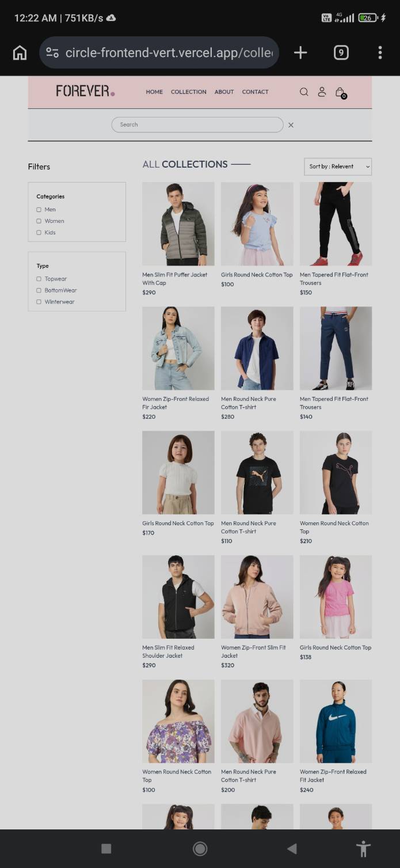Click the $320 price text

click(228, 665)
